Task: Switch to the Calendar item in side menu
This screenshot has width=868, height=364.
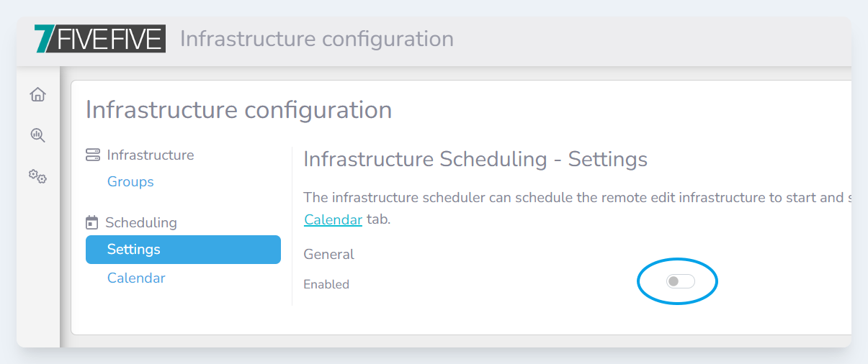Action: (x=136, y=278)
